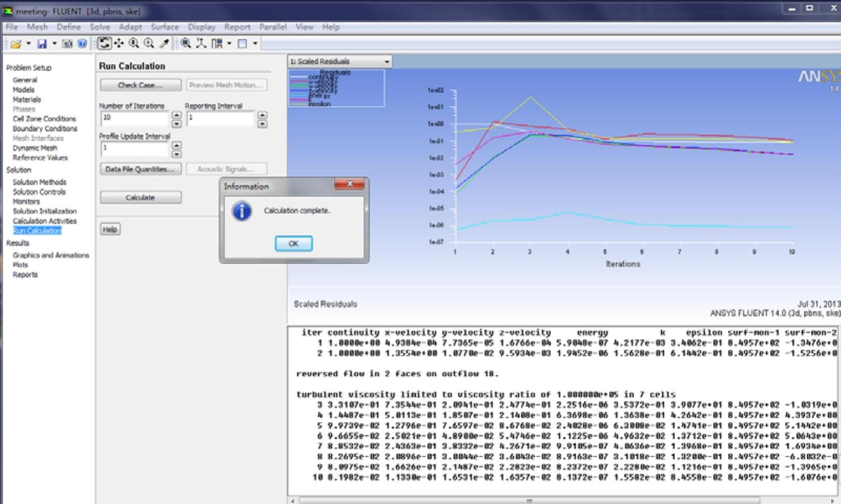
Task: Open the Solve menu
Action: pyautogui.click(x=99, y=27)
